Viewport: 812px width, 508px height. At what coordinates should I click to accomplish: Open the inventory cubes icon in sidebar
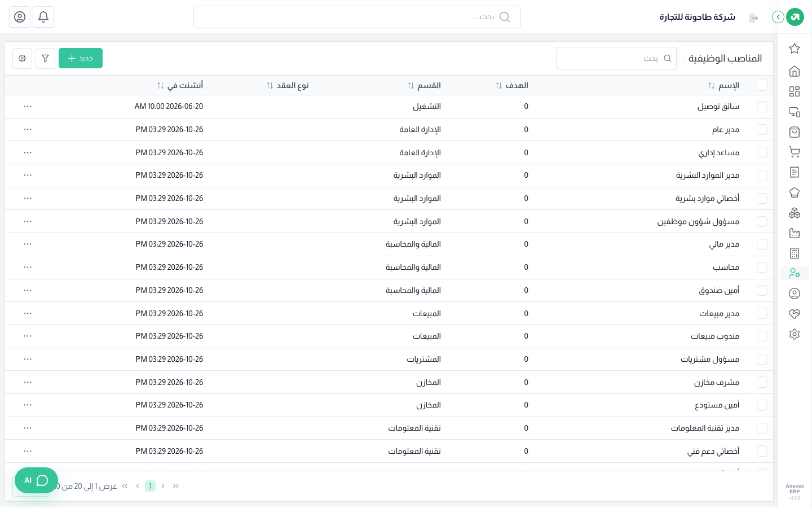(x=795, y=213)
